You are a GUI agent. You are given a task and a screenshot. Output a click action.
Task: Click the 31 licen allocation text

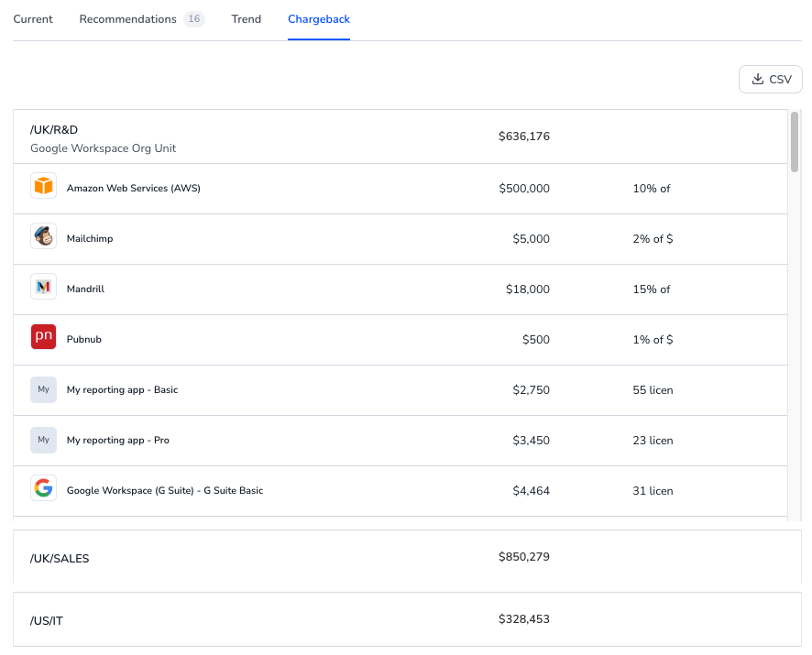[x=653, y=490]
